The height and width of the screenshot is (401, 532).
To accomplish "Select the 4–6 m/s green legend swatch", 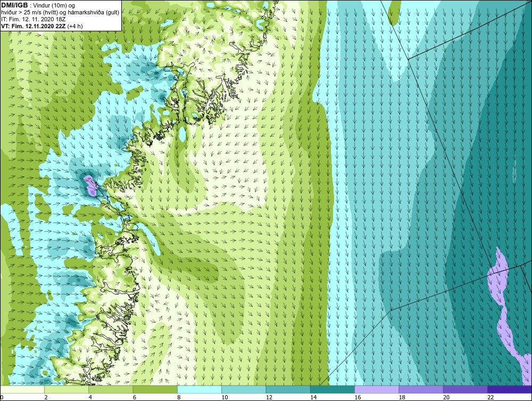I will tap(111, 389).
